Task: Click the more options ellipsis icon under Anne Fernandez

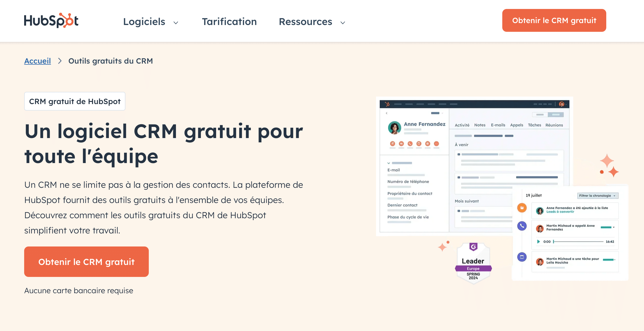Action: coord(436,143)
